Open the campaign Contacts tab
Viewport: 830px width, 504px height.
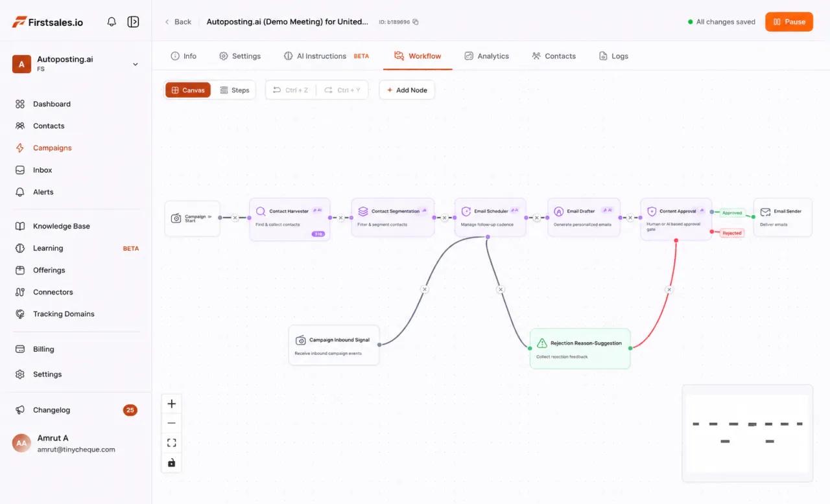pyautogui.click(x=554, y=56)
